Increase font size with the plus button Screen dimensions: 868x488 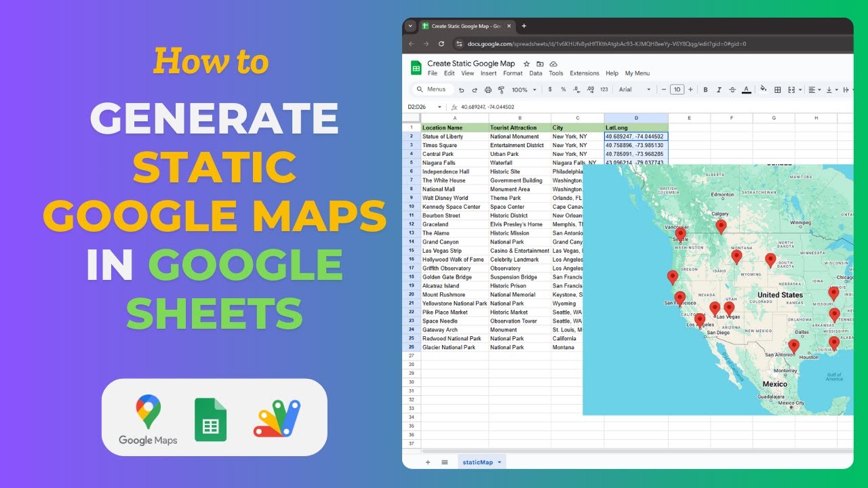[690, 89]
